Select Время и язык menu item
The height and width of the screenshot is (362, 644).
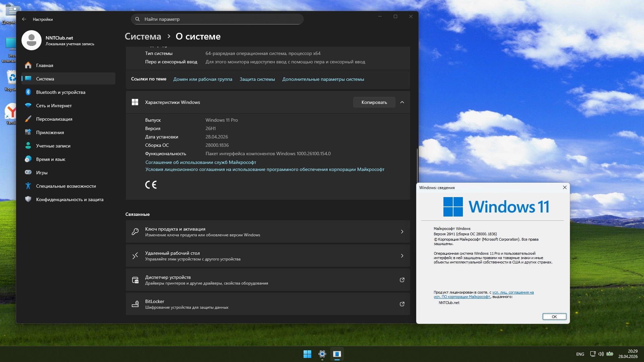(51, 159)
